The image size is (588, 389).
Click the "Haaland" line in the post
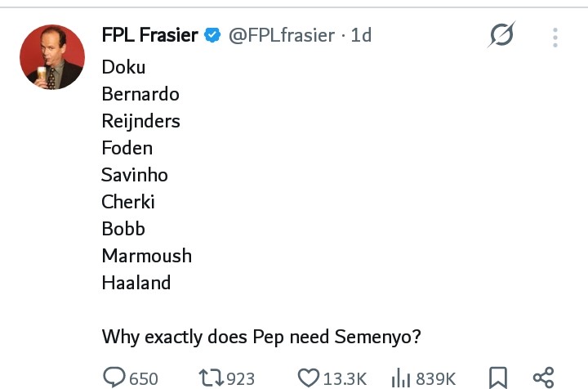tap(136, 283)
